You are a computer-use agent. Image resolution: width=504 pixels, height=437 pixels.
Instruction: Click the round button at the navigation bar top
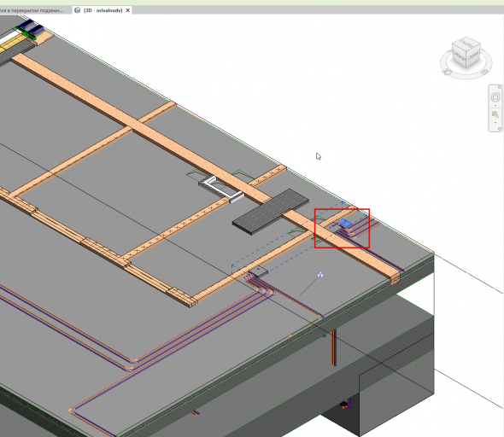tap(500, 87)
